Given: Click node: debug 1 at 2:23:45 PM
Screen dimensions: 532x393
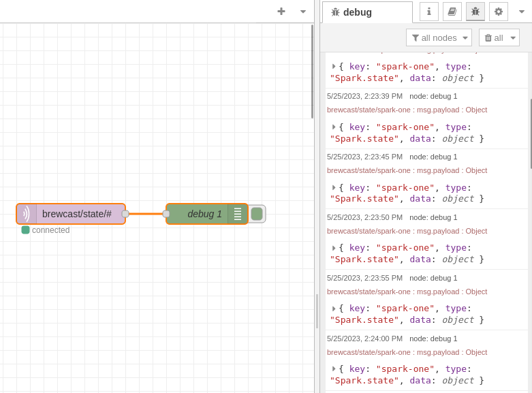Looking at the screenshot, I should 433,157.
